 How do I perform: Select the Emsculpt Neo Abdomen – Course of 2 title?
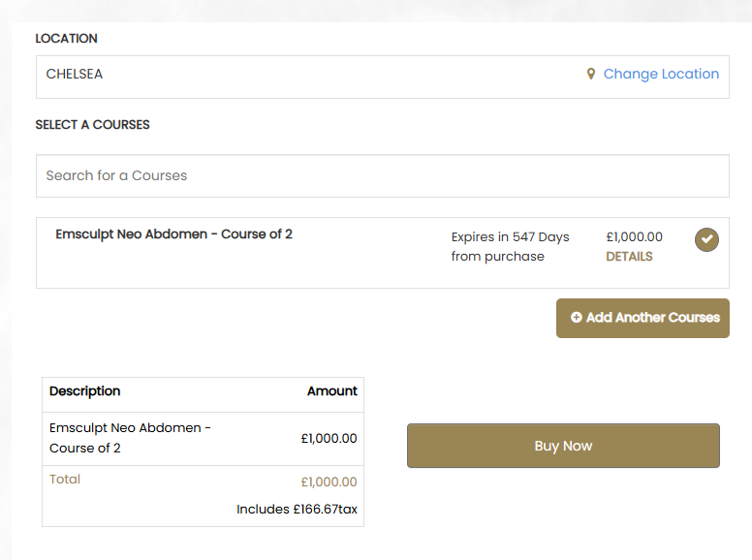pos(173,233)
